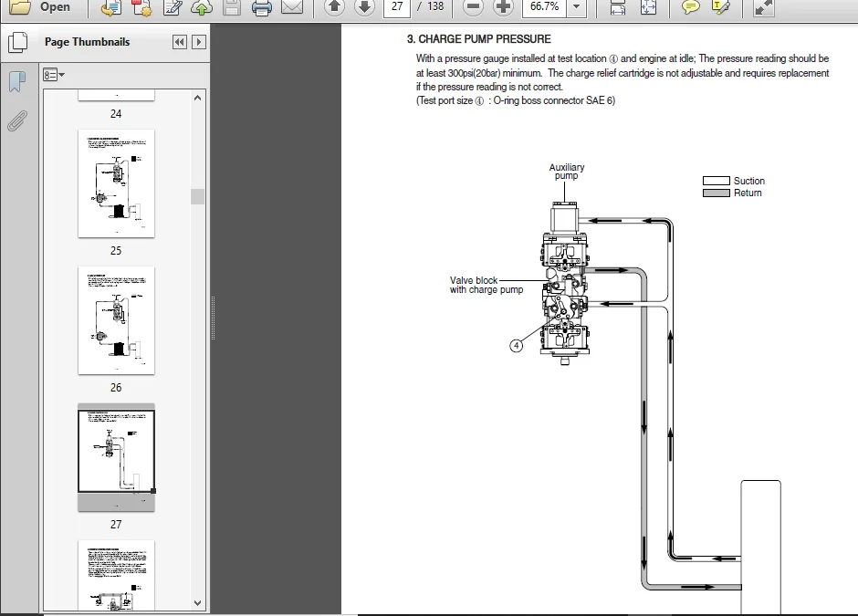Open the Attachments paperclip panel
The width and height of the screenshot is (858, 616).
(17, 120)
